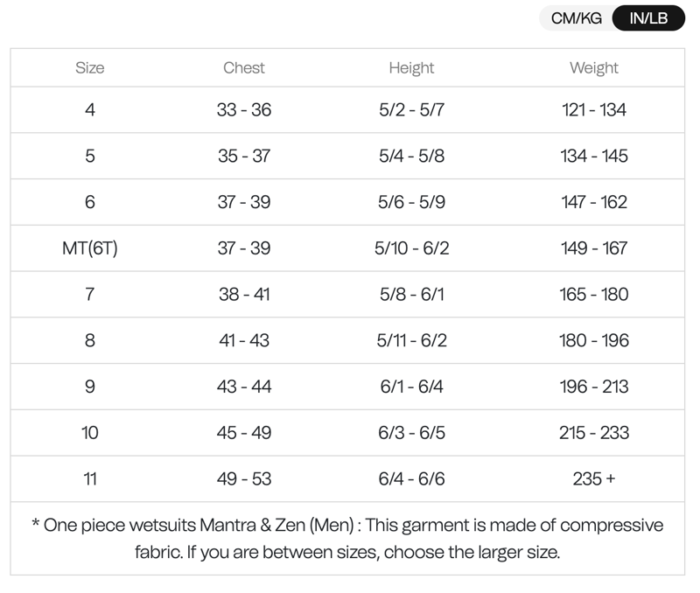Screen dimensions: 700x593
Task: Select the size 4 row label
Action: pos(90,110)
